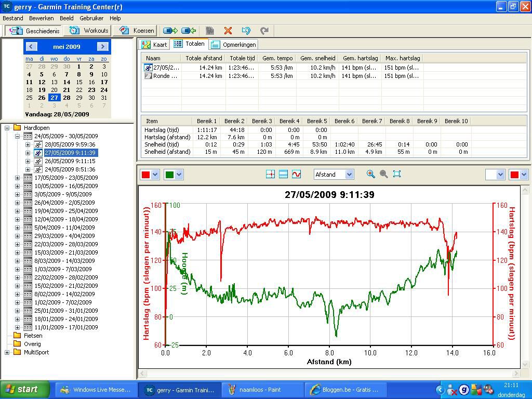Collapse the Hardlopen folder
Viewport: 532px width, 399px height.
click(7, 128)
